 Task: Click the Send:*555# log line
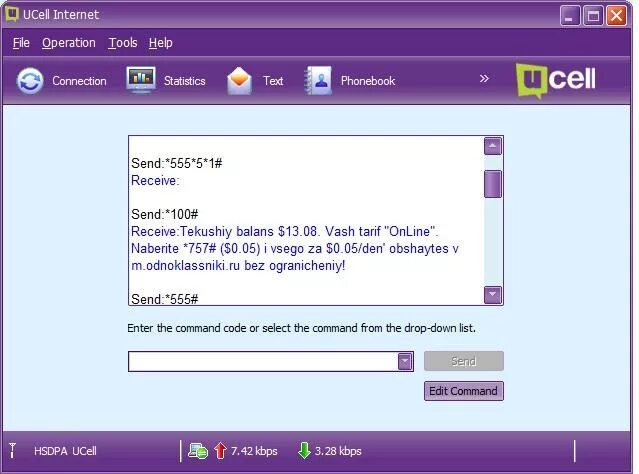(165, 299)
